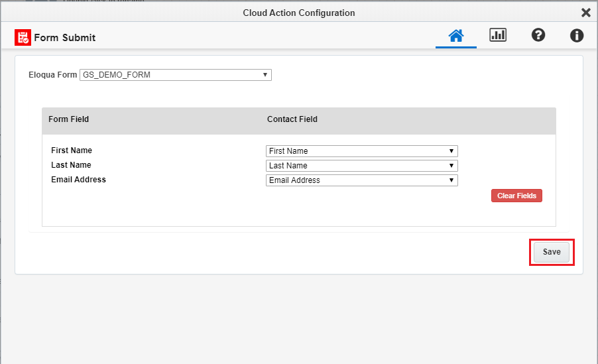
Task: Click the Form Submit title text
Action: 65,37
